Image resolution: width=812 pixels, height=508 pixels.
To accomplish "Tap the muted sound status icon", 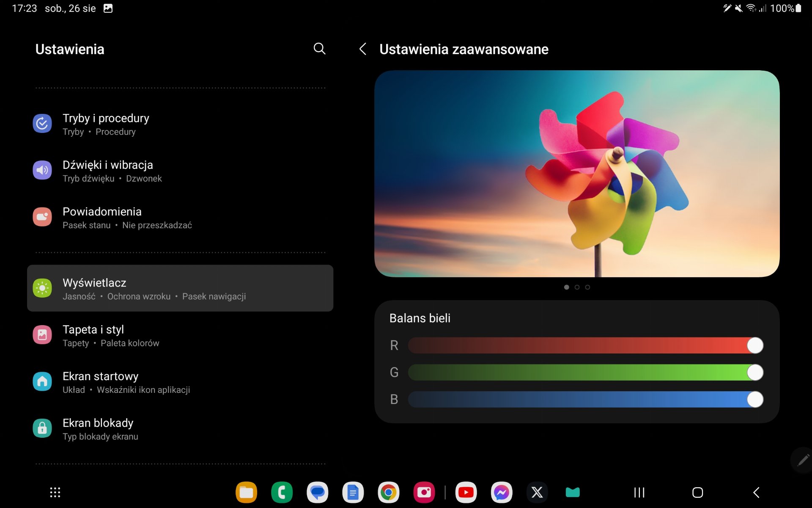I will point(738,8).
